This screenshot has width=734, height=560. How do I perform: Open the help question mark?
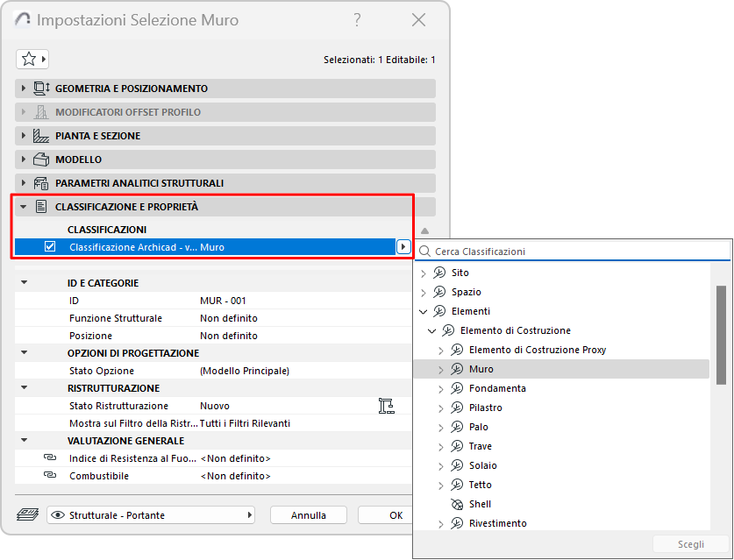click(357, 19)
